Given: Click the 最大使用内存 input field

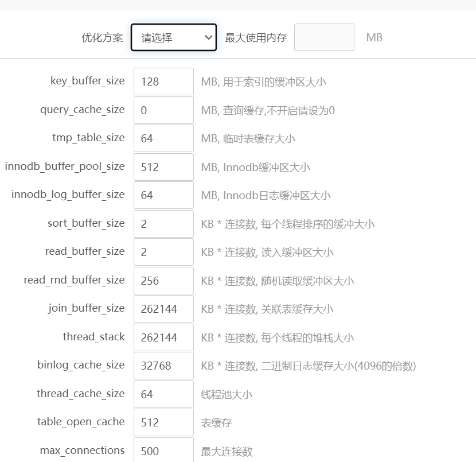Looking at the screenshot, I should click(324, 38).
